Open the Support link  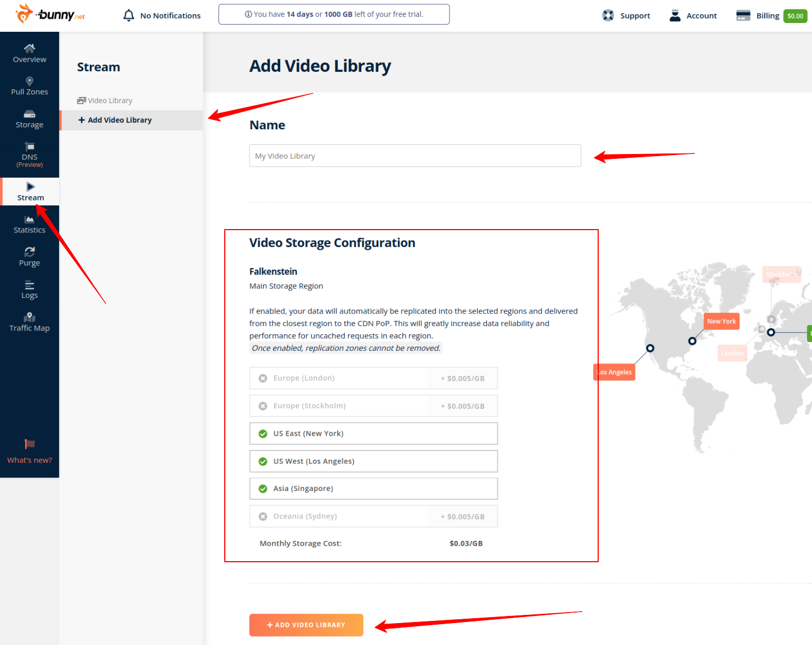coord(626,16)
